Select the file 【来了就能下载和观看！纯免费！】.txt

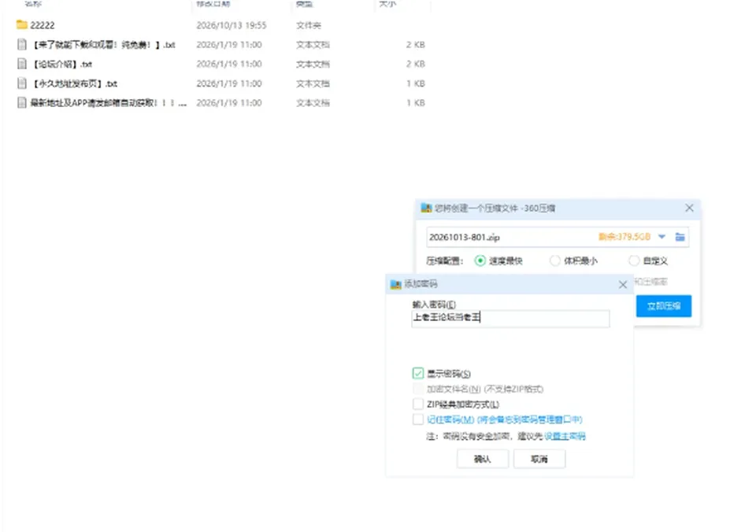pyautogui.click(x=103, y=45)
